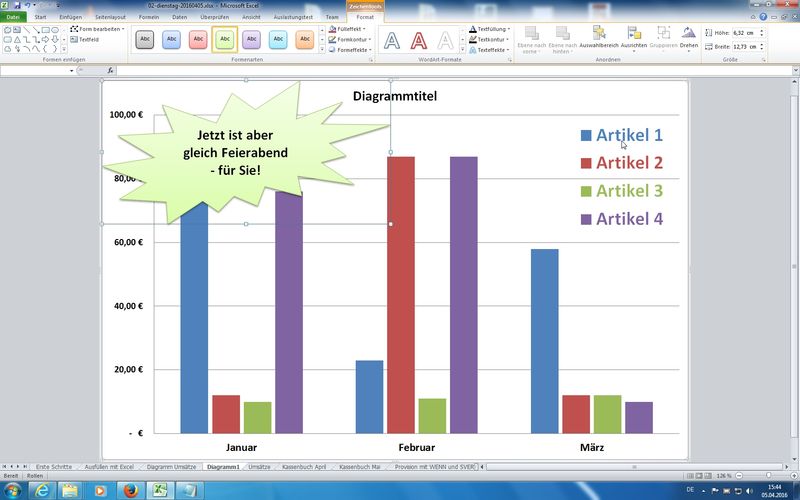This screenshot has width=800, height=500.
Task: Open Firefox from the taskbar
Action: [131, 490]
